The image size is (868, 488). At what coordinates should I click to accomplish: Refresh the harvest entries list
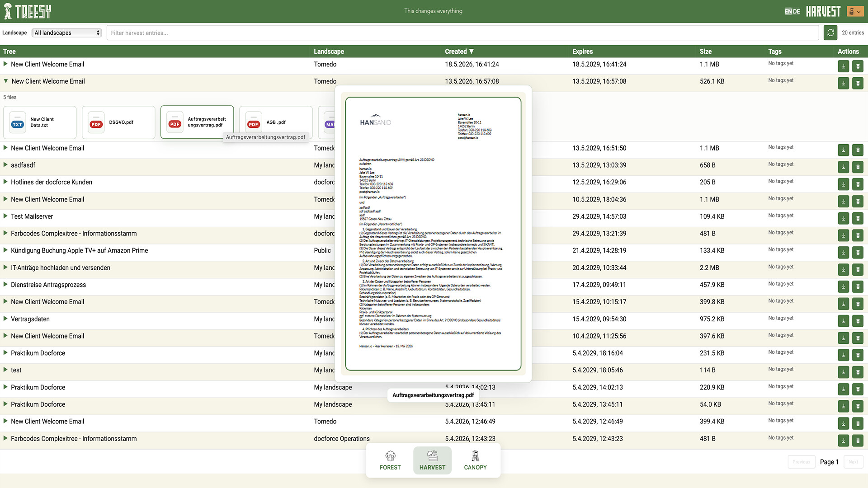click(830, 33)
